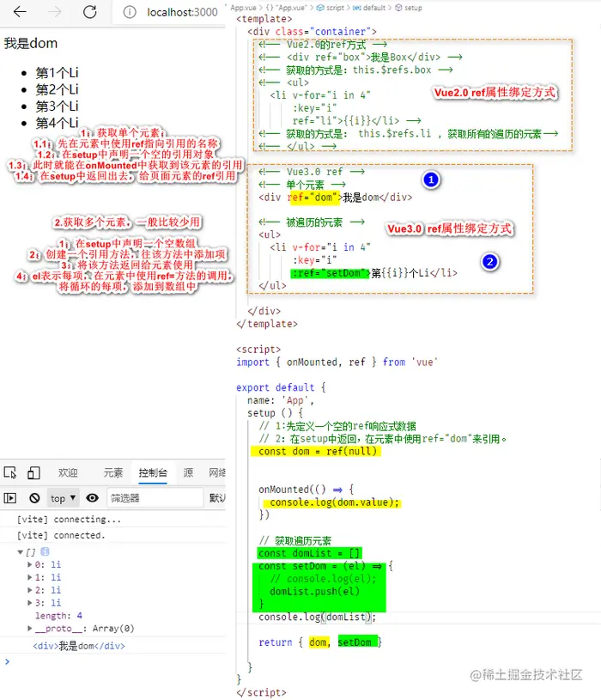This screenshot has height=700, width=601.
Task: Click the const setDom = (el) => line
Action: point(325,566)
